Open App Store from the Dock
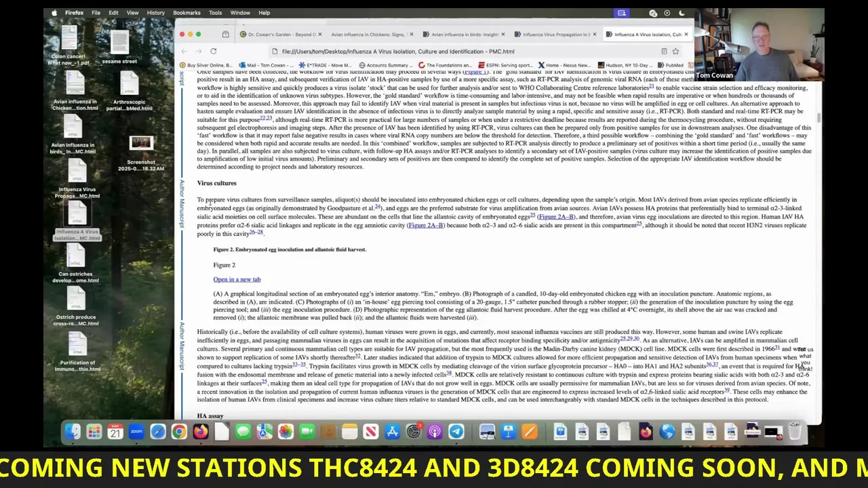Screen dimensions: 868x488 tap(392, 432)
